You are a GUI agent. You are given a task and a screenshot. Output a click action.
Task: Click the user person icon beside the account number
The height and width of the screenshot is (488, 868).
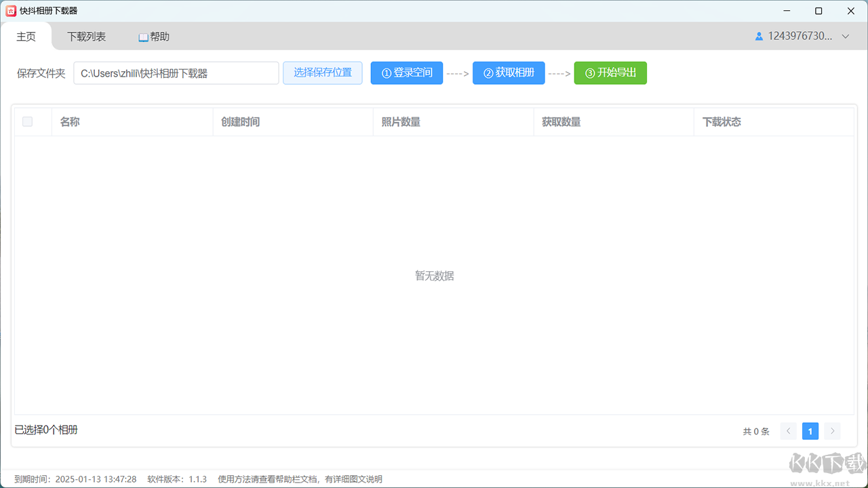[758, 36]
